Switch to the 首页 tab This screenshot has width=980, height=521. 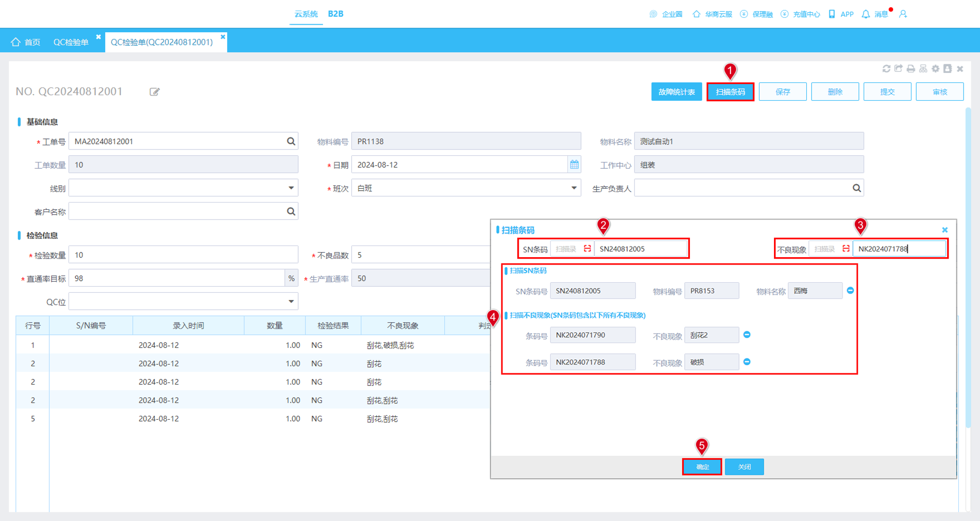(26, 42)
